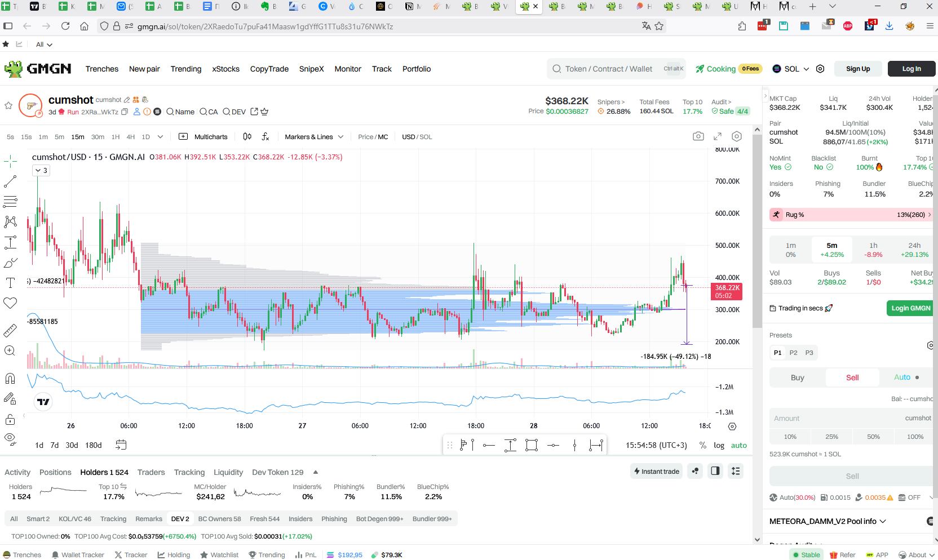Viewport: 938px width, 560px height.
Task: Open go-to-date calendar icon
Action: tap(121, 445)
